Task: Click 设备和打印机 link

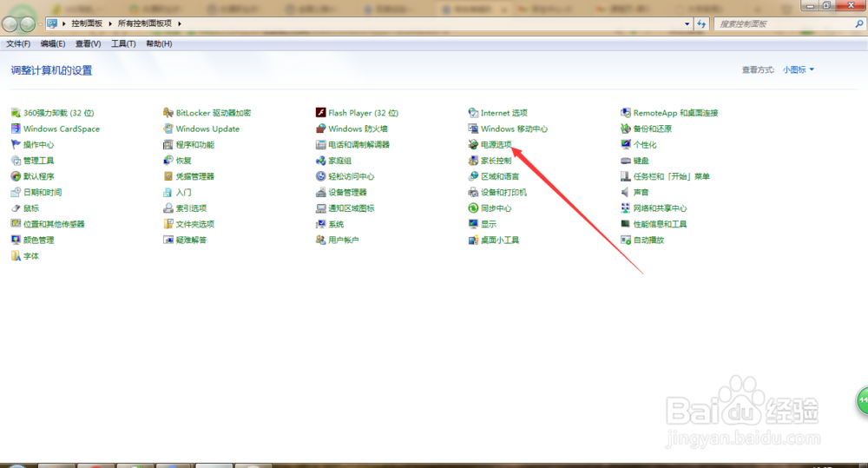Action: click(503, 193)
